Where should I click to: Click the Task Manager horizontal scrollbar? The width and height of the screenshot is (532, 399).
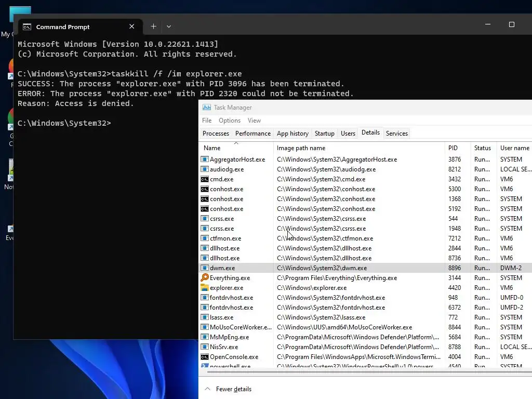pos(369,372)
